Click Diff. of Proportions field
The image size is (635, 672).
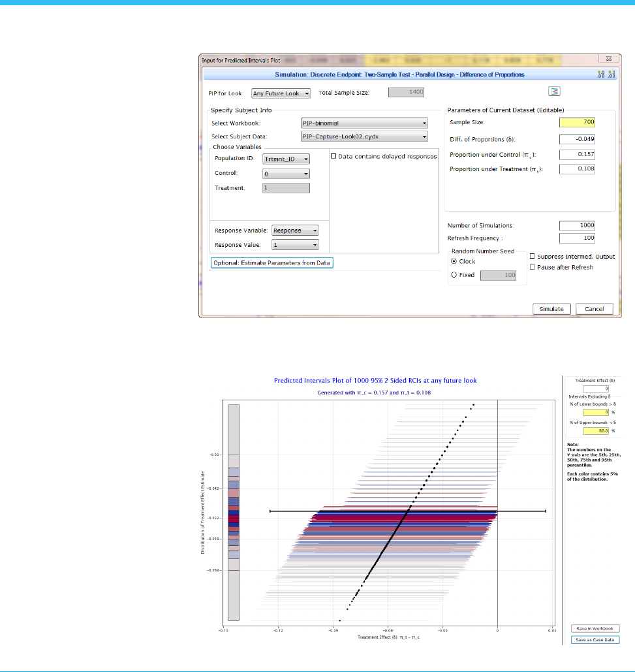pos(577,139)
